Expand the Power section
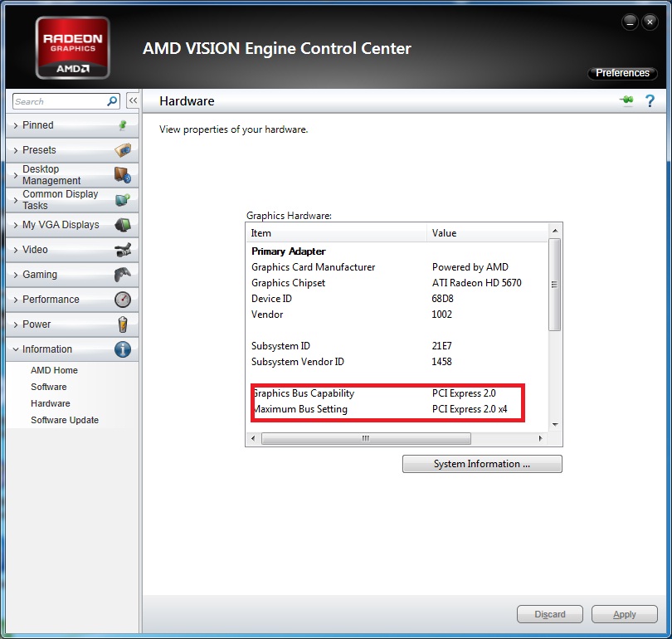The height and width of the screenshot is (639, 672). pyautogui.click(x=72, y=324)
